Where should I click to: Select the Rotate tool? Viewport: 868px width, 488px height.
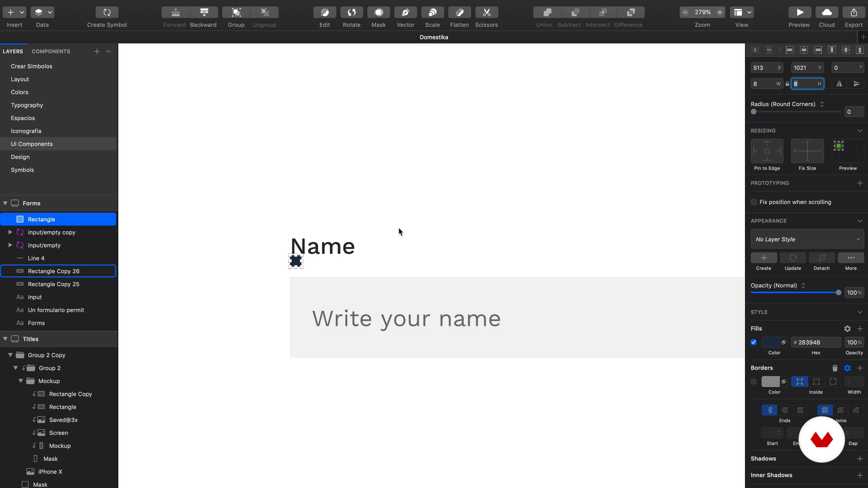(x=351, y=12)
